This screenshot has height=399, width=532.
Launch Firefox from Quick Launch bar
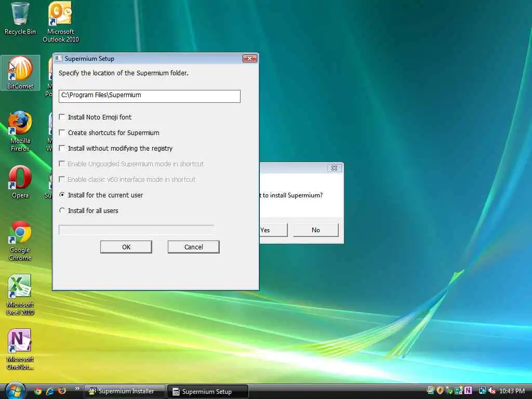pos(62,391)
